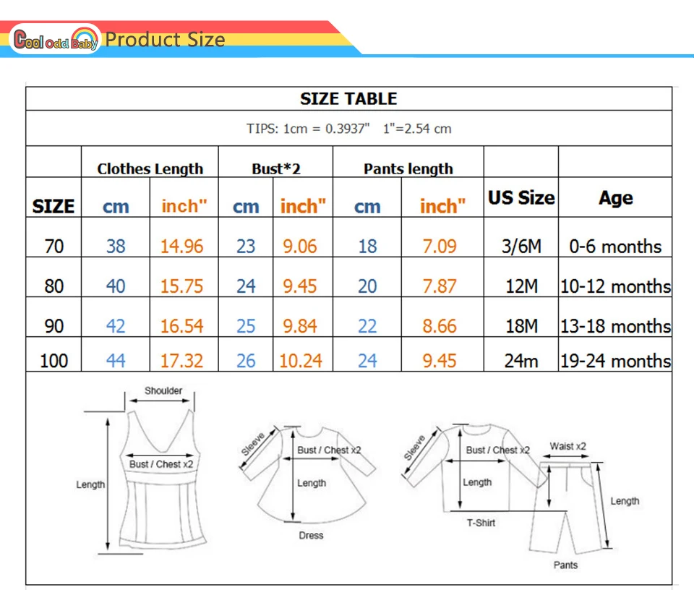Click the Dress diagram label
The image size is (694, 616).
click(x=311, y=536)
